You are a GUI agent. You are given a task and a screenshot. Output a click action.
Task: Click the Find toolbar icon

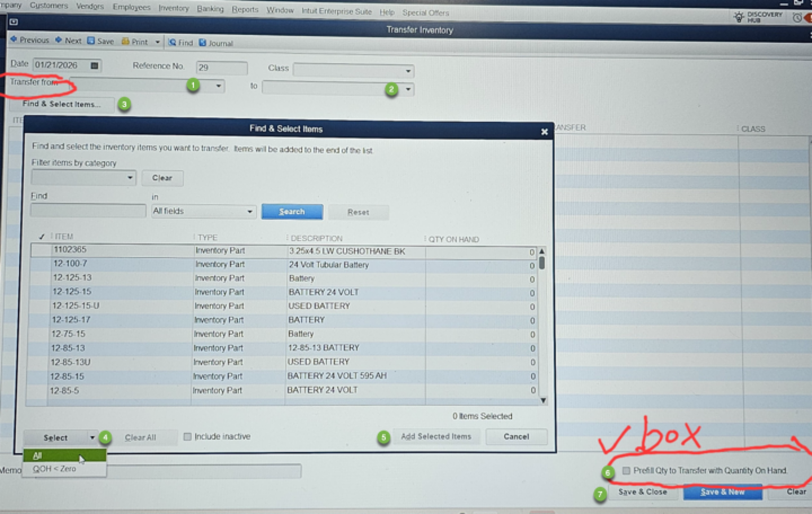click(180, 42)
